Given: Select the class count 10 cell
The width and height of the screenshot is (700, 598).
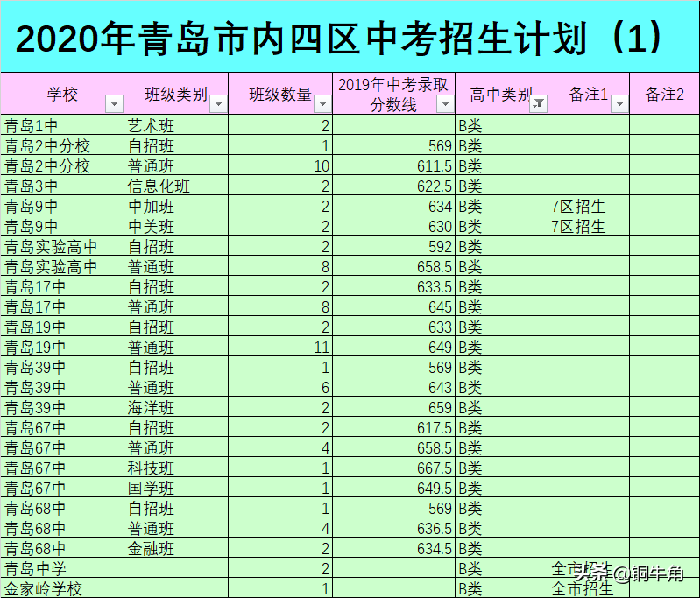Looking at the screenshot, I should tap(280, 165).
